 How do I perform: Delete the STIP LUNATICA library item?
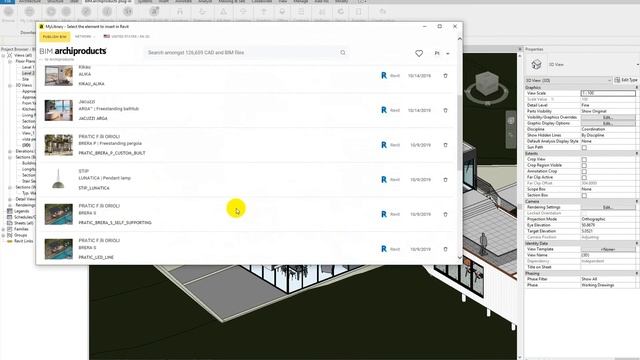coord(445,180)
